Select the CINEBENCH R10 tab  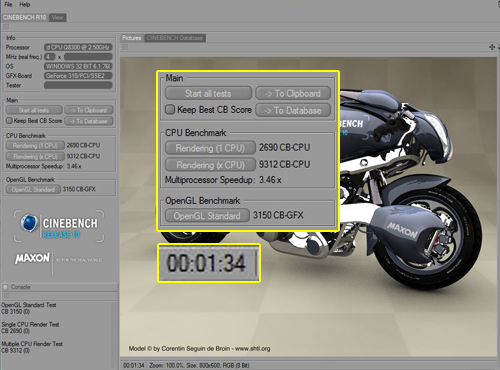pos(25,17)
